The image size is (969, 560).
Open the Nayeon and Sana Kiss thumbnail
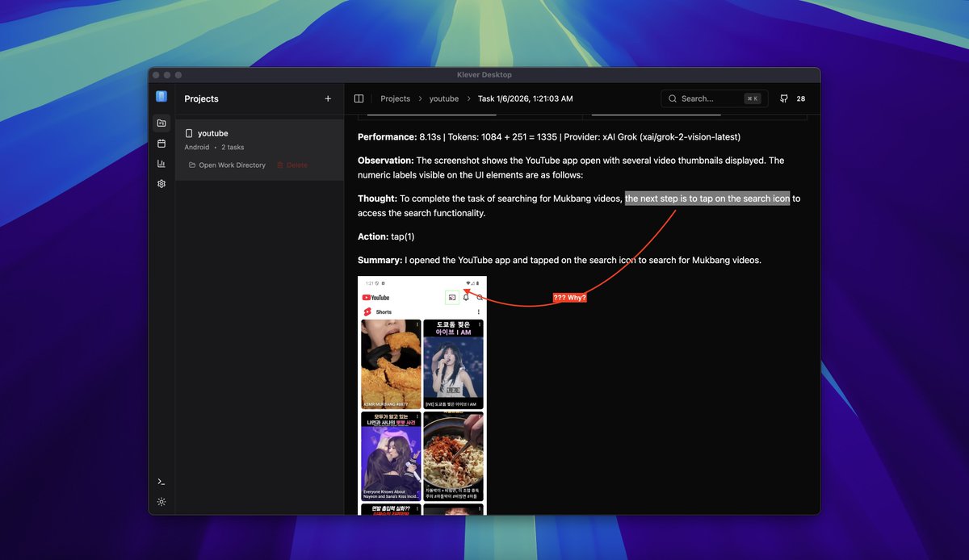(391, 456)
